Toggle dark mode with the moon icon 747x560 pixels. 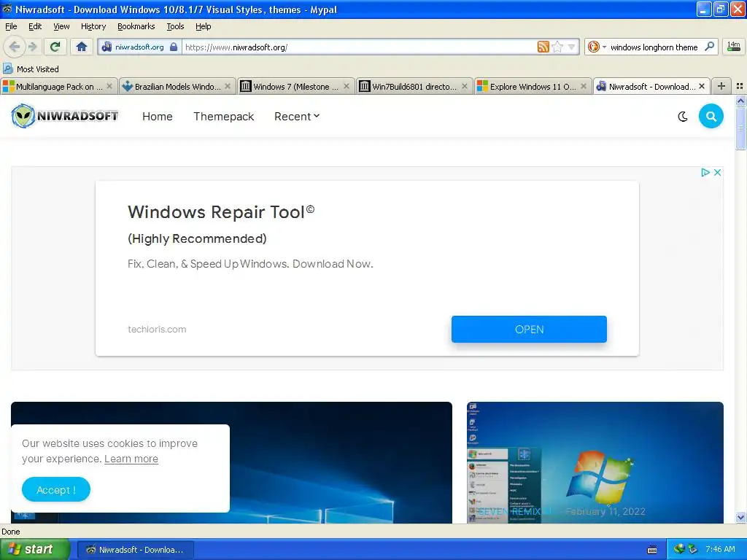click(683, 117)
